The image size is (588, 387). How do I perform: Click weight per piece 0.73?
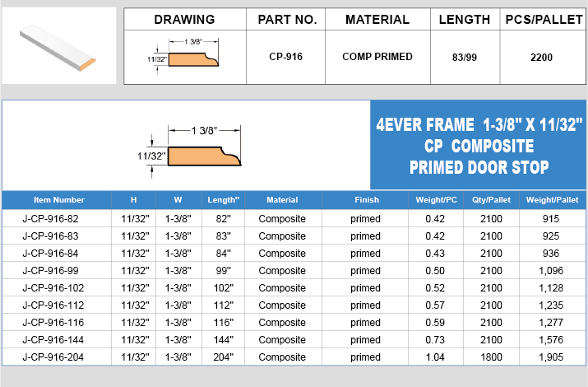(x=435, y=340)
